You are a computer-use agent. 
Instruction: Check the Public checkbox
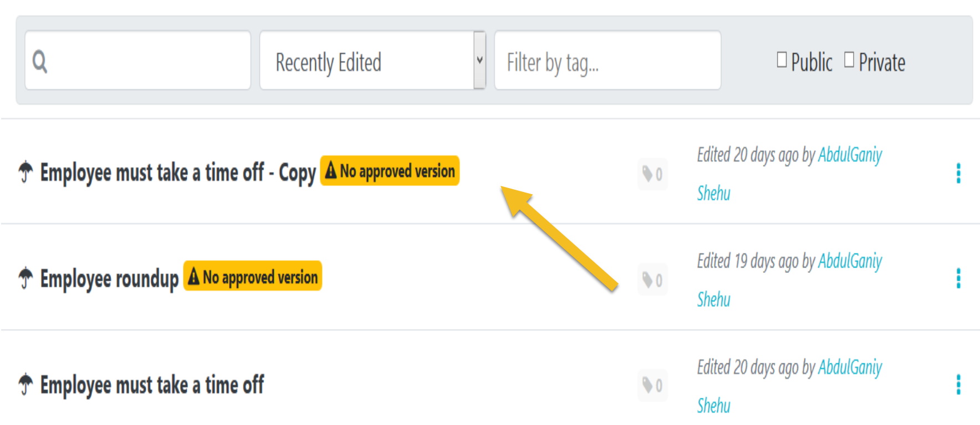782,60
